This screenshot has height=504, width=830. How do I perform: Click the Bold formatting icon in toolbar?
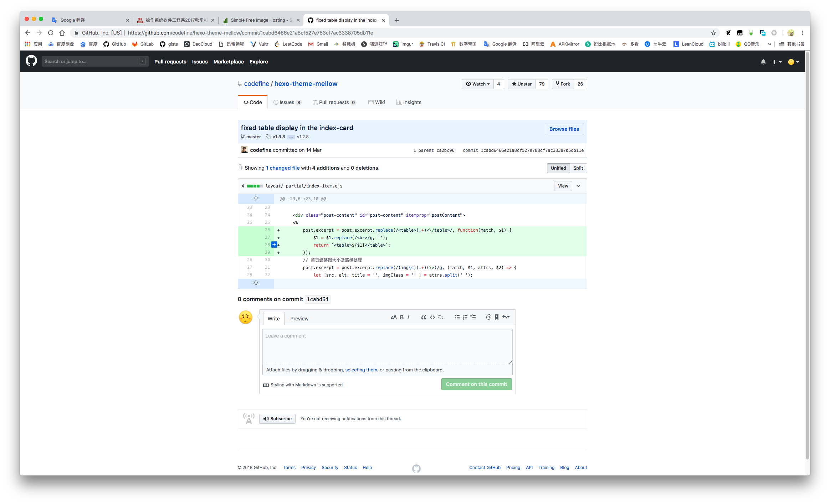click(x=402, y=317)
